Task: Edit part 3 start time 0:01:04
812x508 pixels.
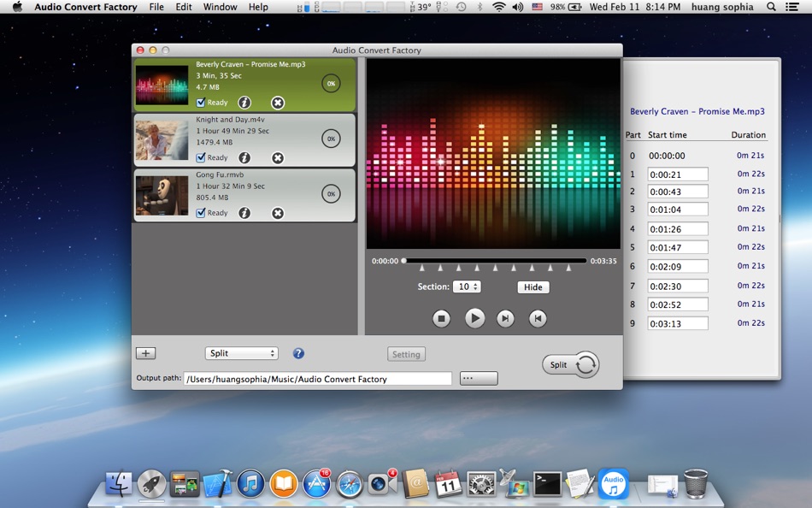Action: [677, 210]
